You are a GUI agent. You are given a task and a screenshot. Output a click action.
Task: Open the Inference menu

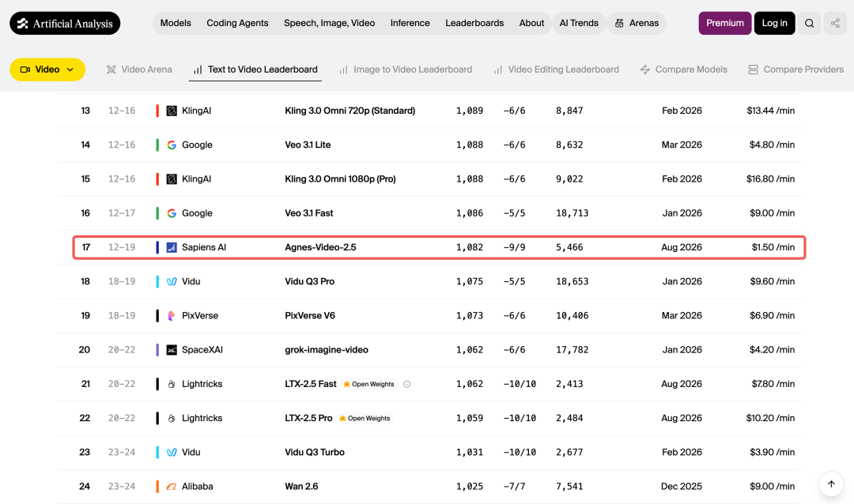click(x=410, y=23)
